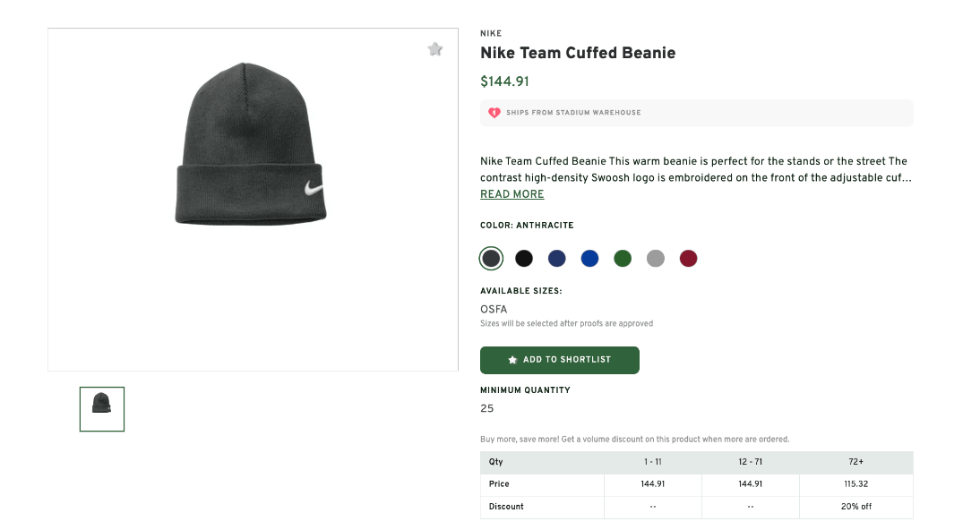Image resolution: width=980 pixels, height=530 pixels.
Task: Click the OSFA size label
Action: coord(494,309)
